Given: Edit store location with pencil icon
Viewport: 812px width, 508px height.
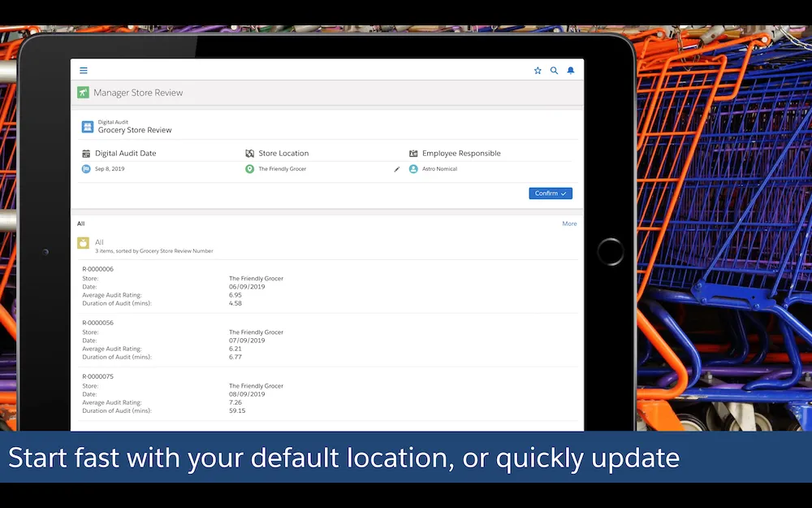Looking at the screenshot, I should tap(397, 170).
